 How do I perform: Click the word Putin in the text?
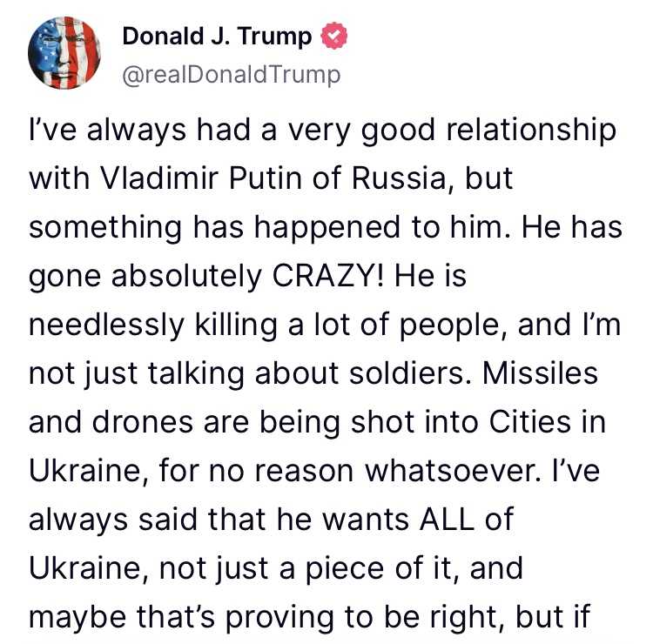tap(266, 178)
